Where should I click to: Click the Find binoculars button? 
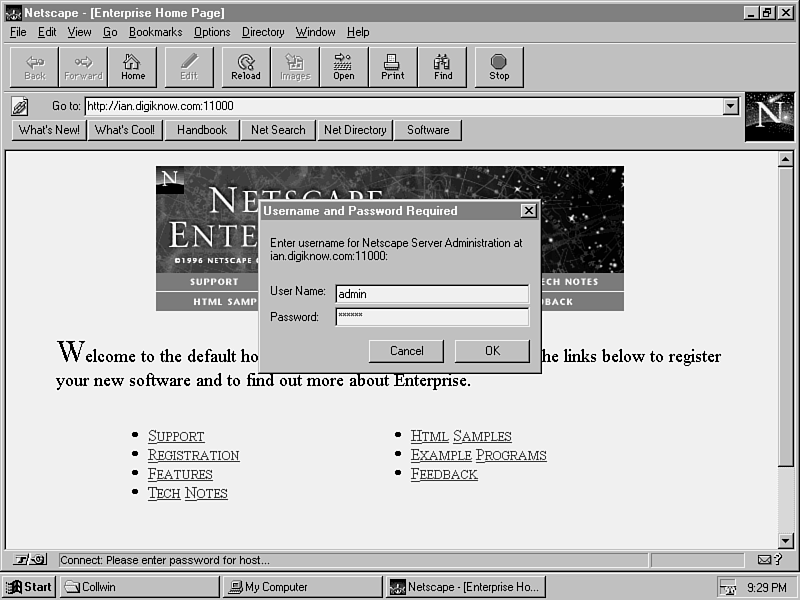442,67
